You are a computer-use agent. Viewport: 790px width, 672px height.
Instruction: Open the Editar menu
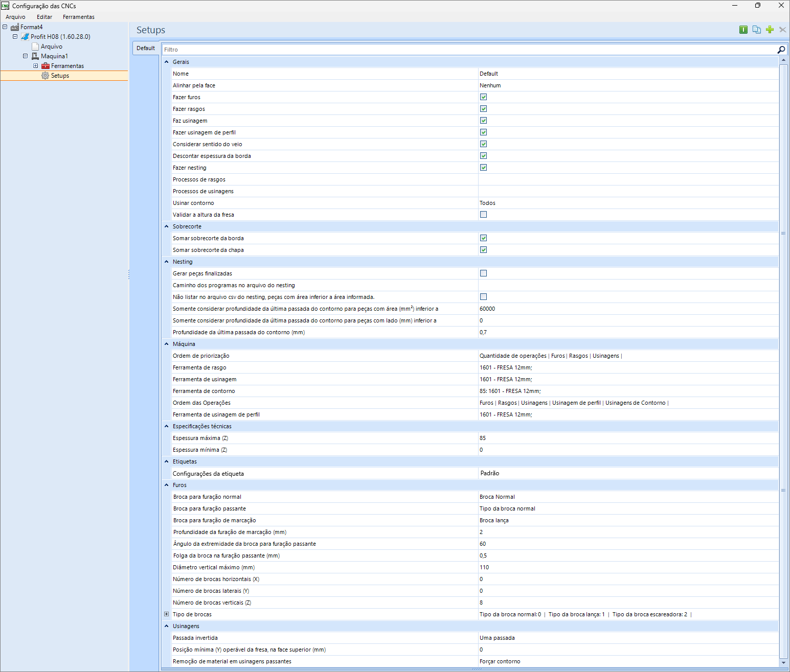tap(44, 17)
